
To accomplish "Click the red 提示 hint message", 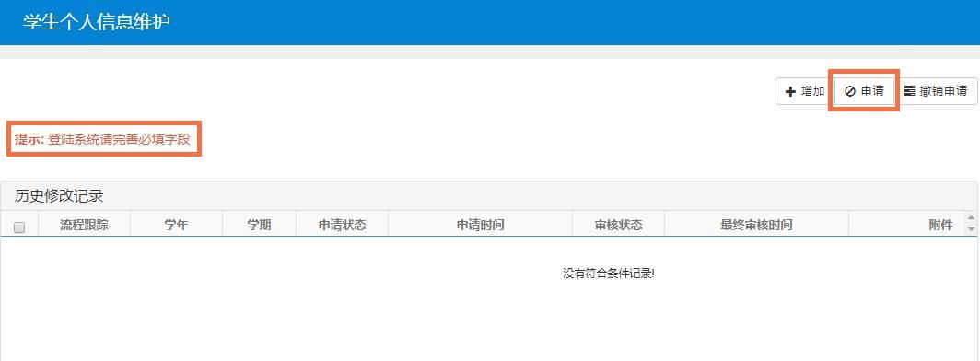I will (102, 139).
